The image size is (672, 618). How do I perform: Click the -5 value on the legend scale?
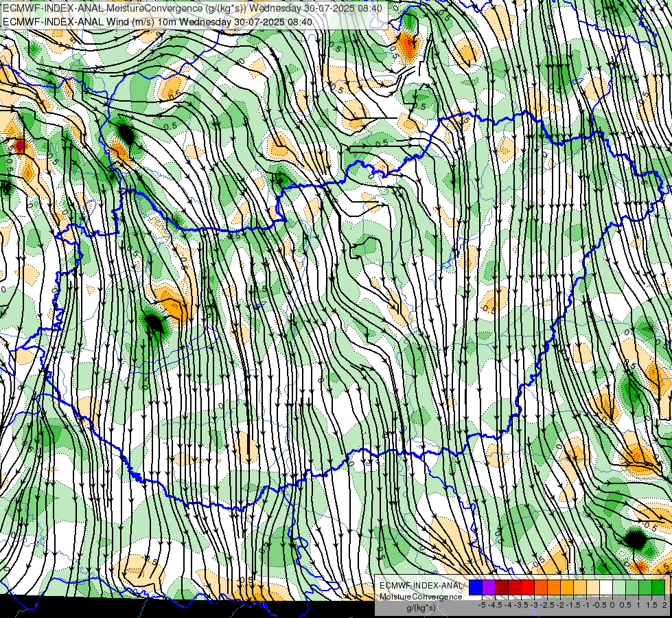[482, 605]
